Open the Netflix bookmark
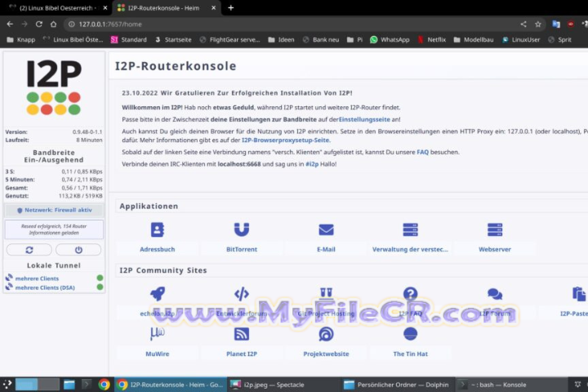Viewport: 588px width, 392px height. click(x=432, y=39)
